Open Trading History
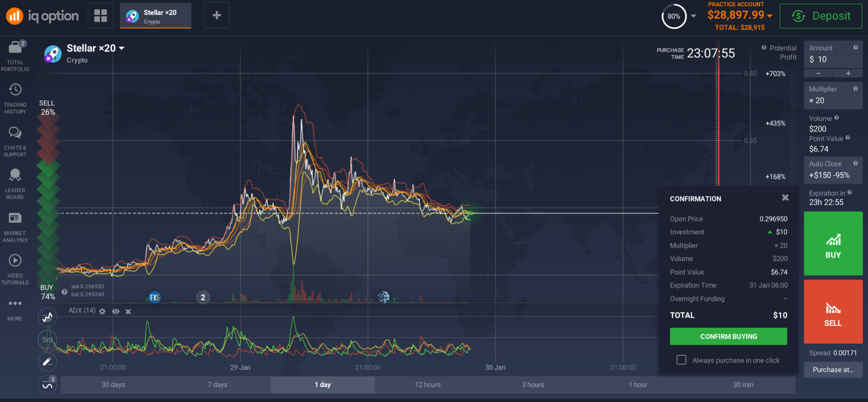 (15, 99)
